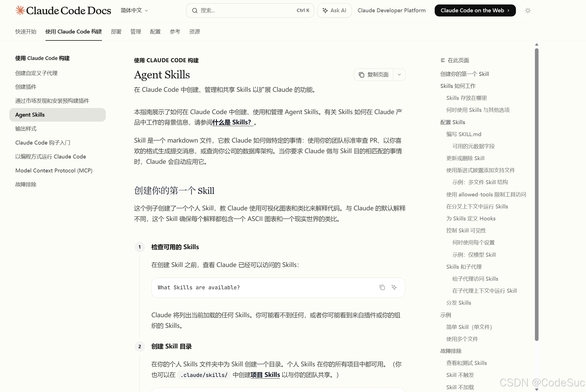Highlight 编写 SKILL.md in the page outline

pyautogui.click(x=464, y=134)
